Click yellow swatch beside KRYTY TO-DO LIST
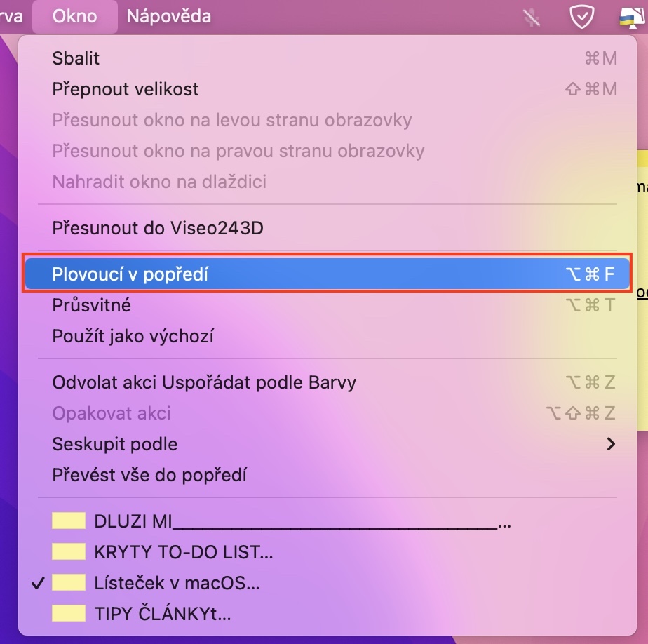This screenshot has width=648, height=644. pos(68,552)
